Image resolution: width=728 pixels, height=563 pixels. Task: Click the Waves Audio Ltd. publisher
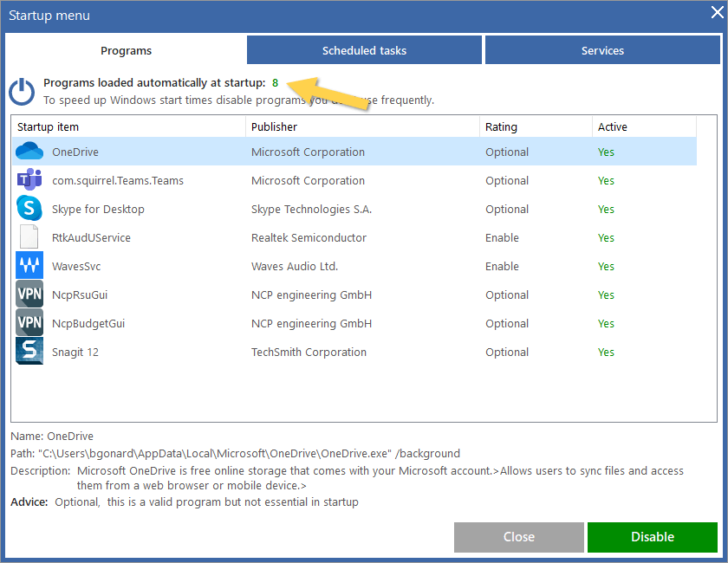(295, 267)
